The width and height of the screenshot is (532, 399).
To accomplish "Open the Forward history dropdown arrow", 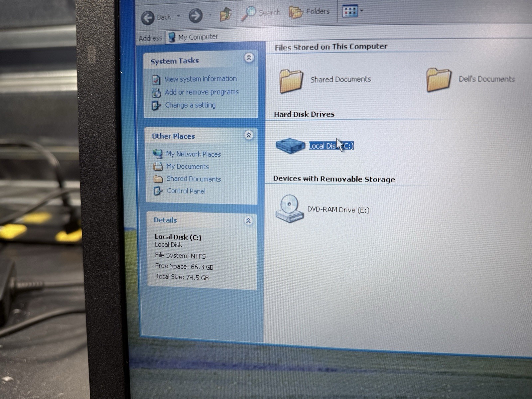I will (210, 15).
